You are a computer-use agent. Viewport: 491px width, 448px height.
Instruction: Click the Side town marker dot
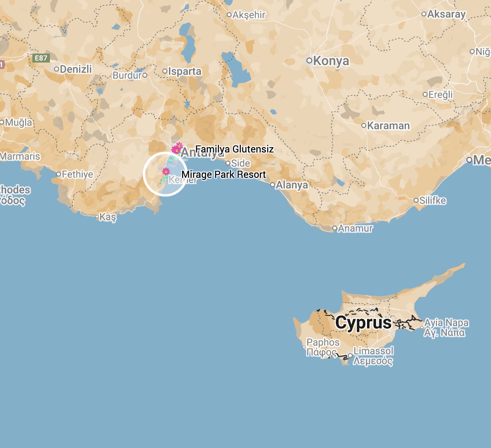[228, 163]
